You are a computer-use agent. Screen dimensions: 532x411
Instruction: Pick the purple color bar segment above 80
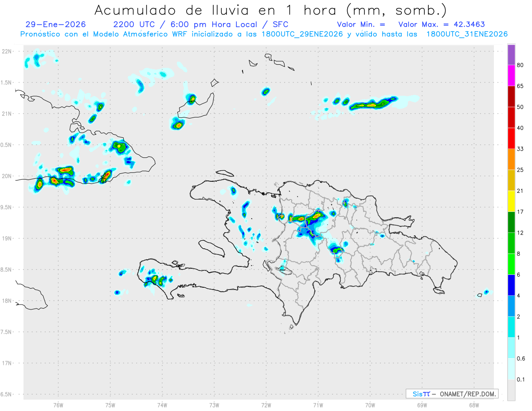(x=511, y=55)
